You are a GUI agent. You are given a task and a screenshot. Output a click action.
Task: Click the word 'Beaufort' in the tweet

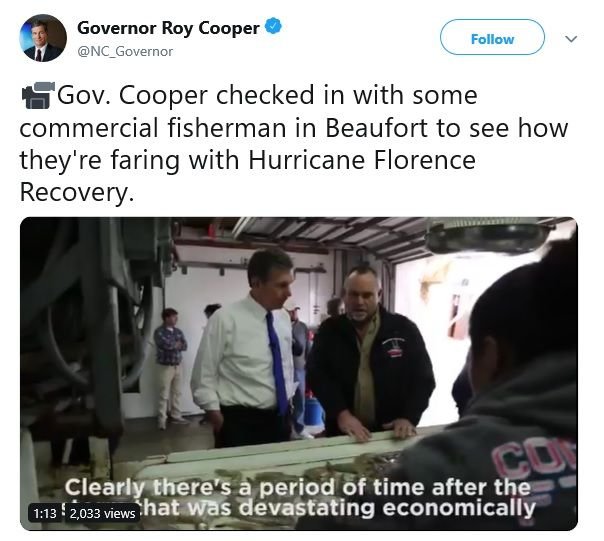[x=376, y=128]
